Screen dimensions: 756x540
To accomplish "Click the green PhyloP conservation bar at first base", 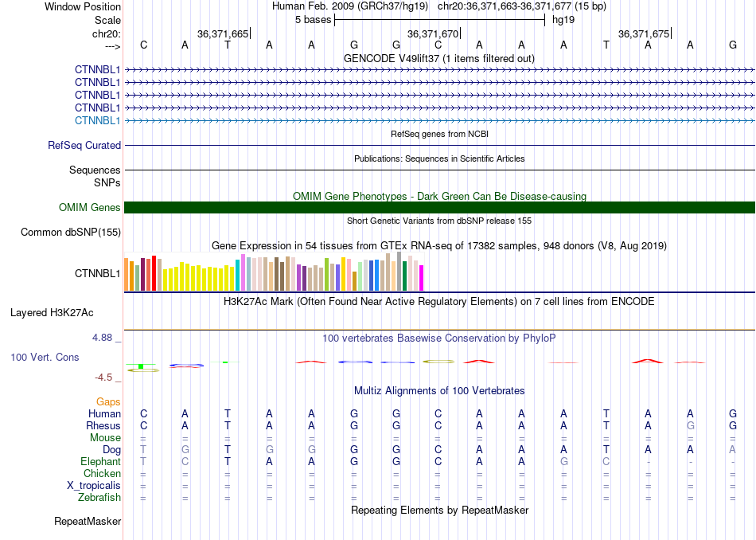I will coord(141,366).
